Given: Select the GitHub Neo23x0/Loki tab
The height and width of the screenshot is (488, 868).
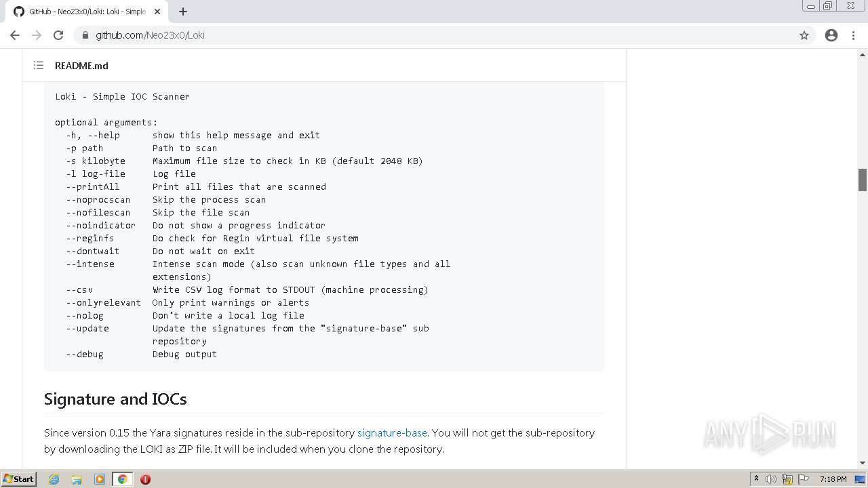Looking at the screenshot, I should 87,12.
